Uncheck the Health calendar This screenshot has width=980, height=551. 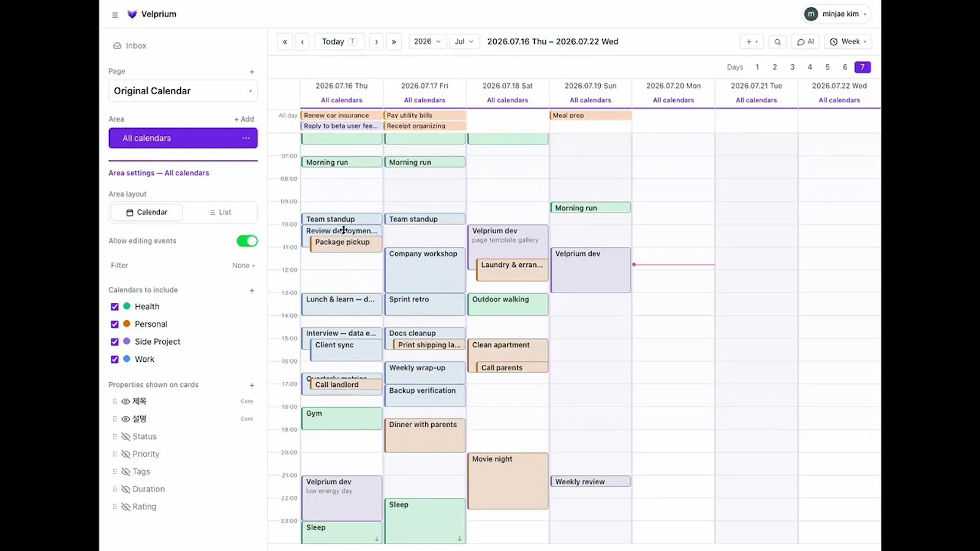pos(115,307)
